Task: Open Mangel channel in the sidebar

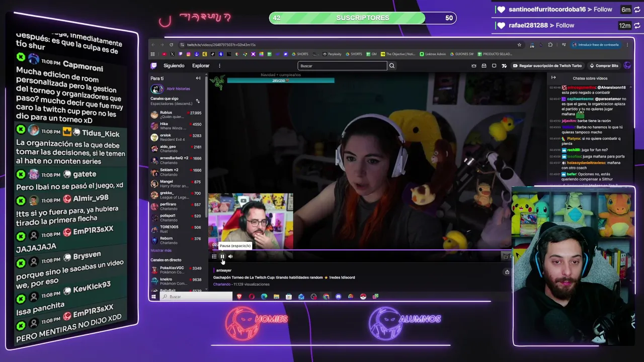Action: [x=176, y=184]
